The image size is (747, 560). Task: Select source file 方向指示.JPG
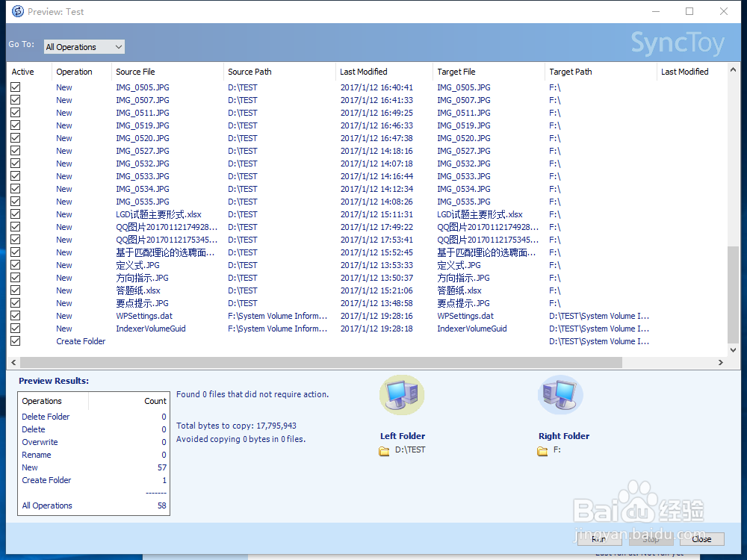[142, 278]
